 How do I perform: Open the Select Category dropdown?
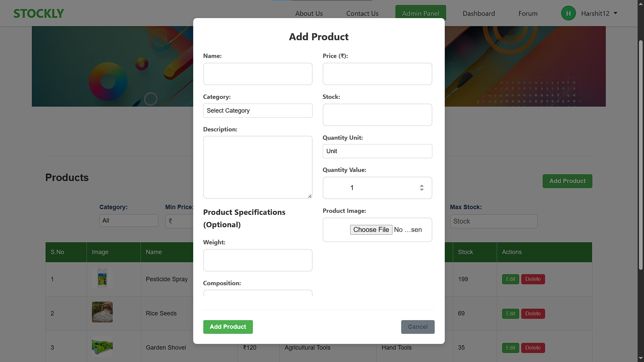[x=258, y=111]
